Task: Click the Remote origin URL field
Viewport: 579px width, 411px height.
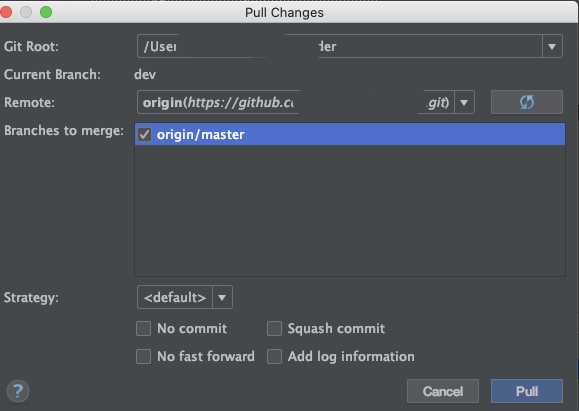Action: click(296, 102)
